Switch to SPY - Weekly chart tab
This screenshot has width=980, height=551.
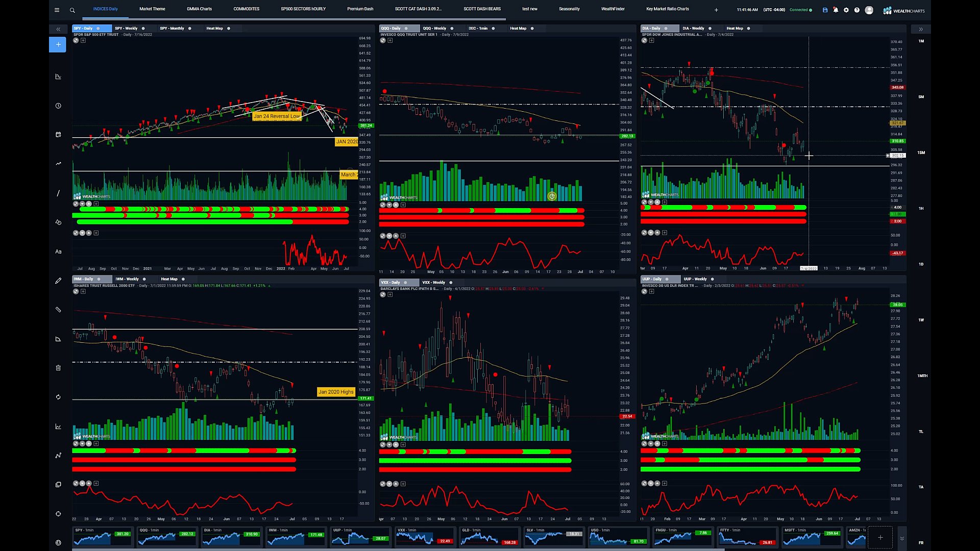pyautogui.click(x=126, y=29)
